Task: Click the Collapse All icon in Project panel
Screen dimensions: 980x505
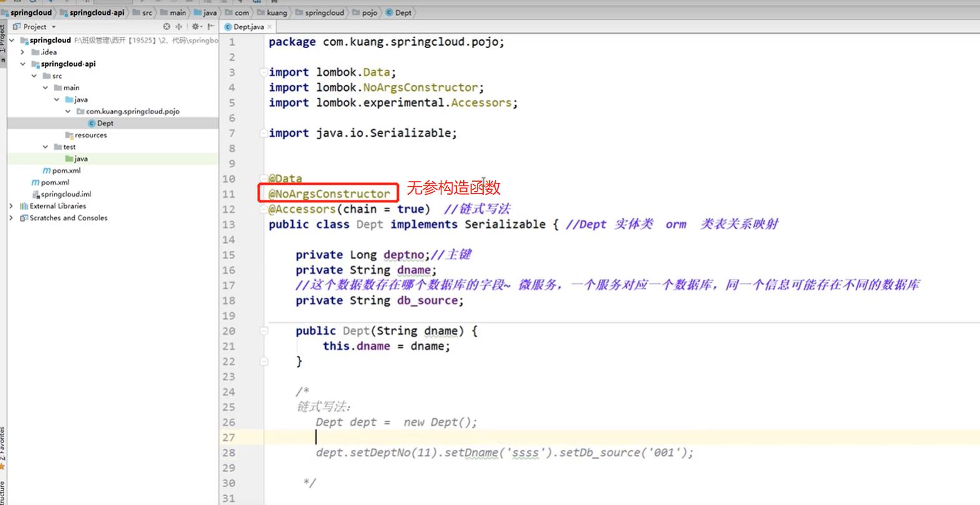Action: [x=179, y=27]
